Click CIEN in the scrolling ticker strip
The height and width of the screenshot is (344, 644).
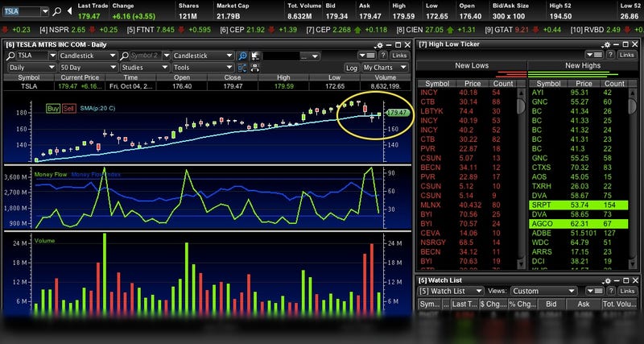click(x=415, y=30)
